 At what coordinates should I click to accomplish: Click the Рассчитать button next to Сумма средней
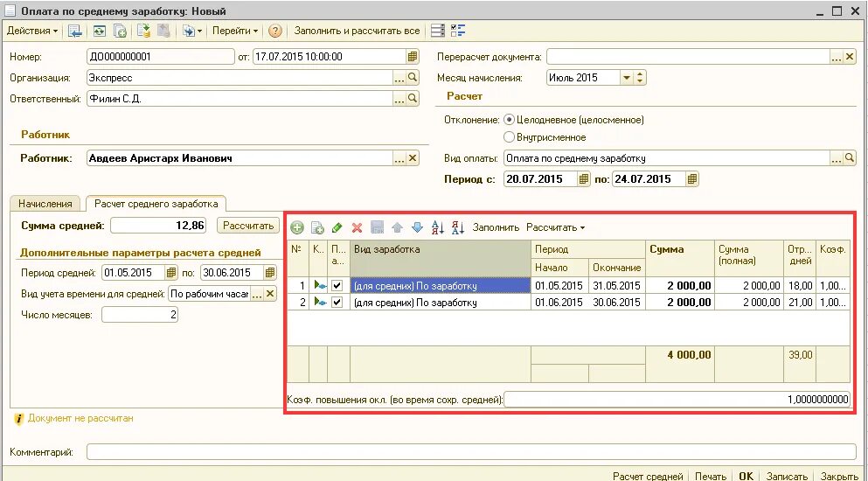[248, 226]
